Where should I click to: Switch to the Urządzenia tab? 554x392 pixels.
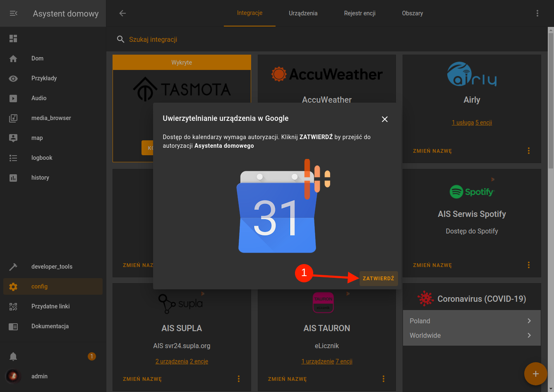coord(303,13)
